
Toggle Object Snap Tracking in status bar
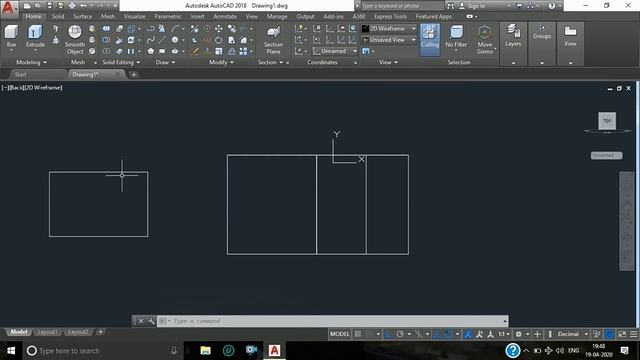pos(437,334)
